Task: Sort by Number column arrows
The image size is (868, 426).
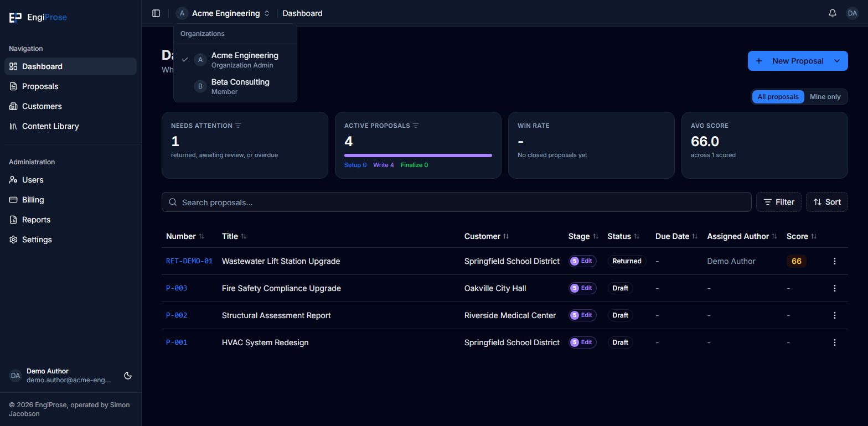Action: (x=201, y=236)
